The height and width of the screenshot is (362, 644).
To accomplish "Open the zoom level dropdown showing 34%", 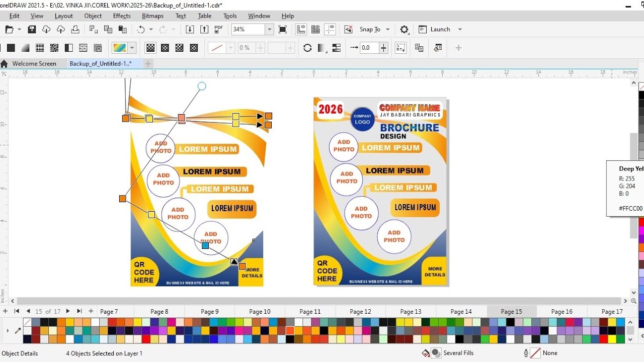I will (269, 29).
